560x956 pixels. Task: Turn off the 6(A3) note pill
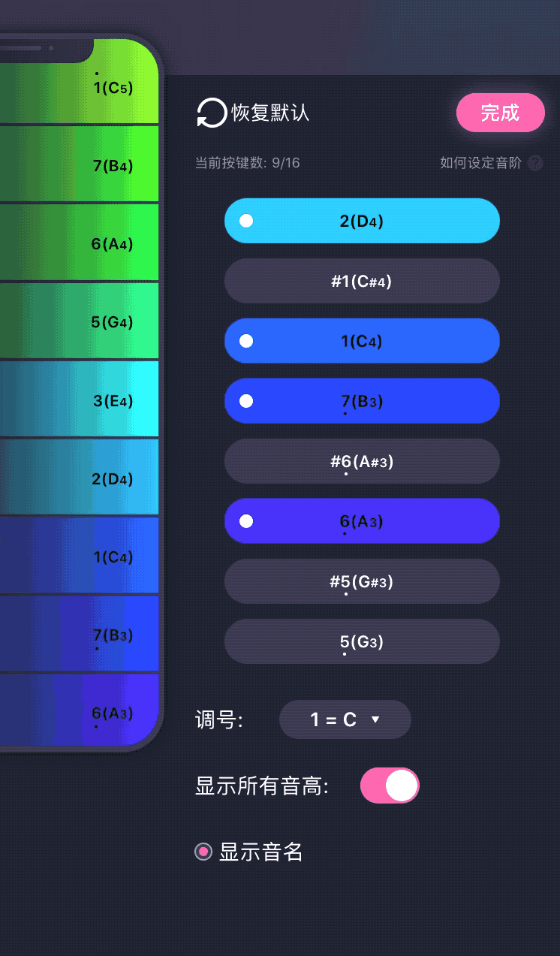[362, 521]
